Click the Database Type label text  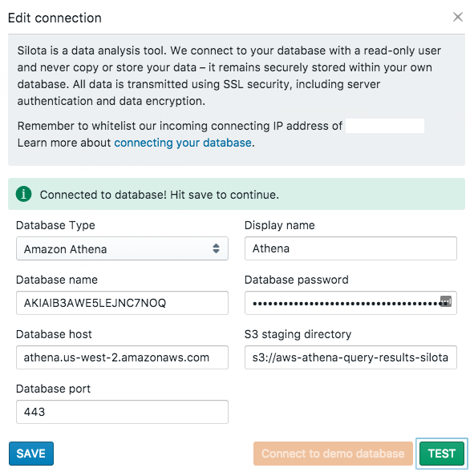click(x=55, y=225)
